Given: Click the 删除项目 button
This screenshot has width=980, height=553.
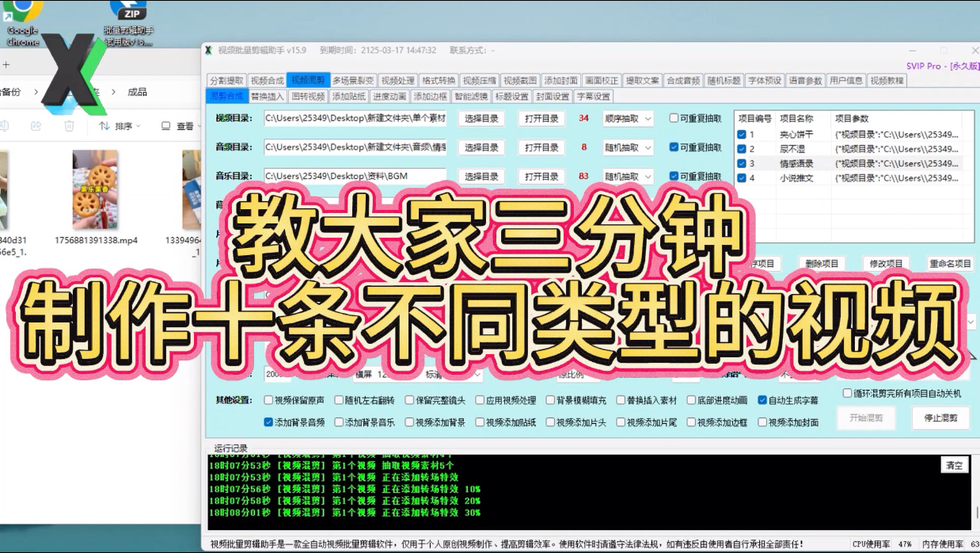Looking at the screenshot, I should point(821,264).
